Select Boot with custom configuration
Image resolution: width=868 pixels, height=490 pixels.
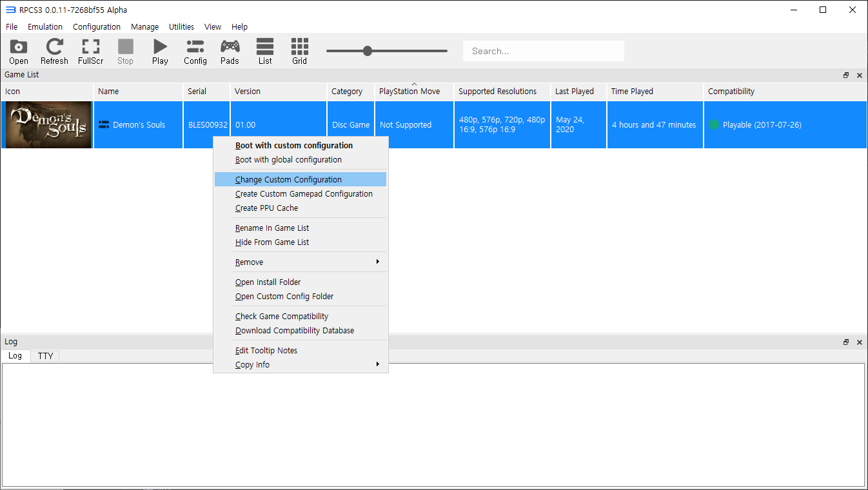301,146
